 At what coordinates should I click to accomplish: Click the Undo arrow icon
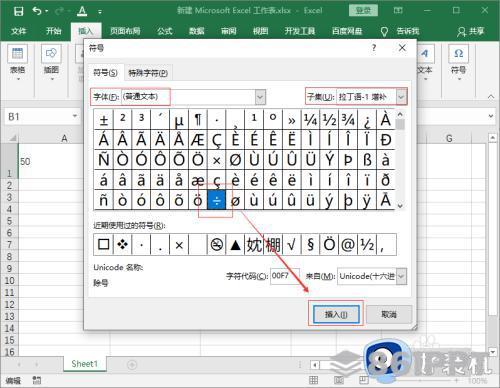tap(37, 11)
